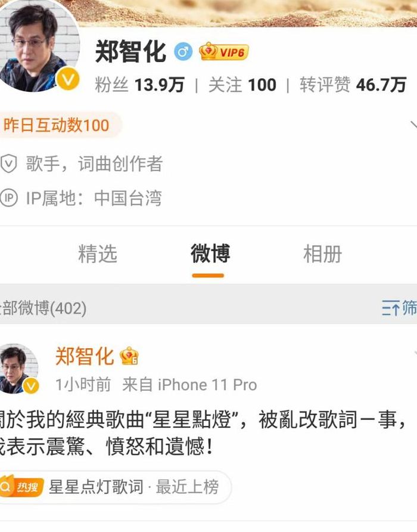Expand the post options chevron

click(415, 354)
